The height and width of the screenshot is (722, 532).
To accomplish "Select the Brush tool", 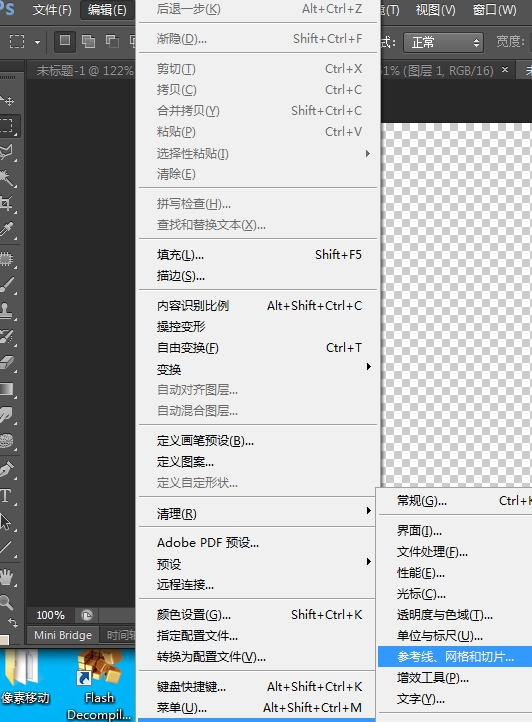I will point(7,285).
